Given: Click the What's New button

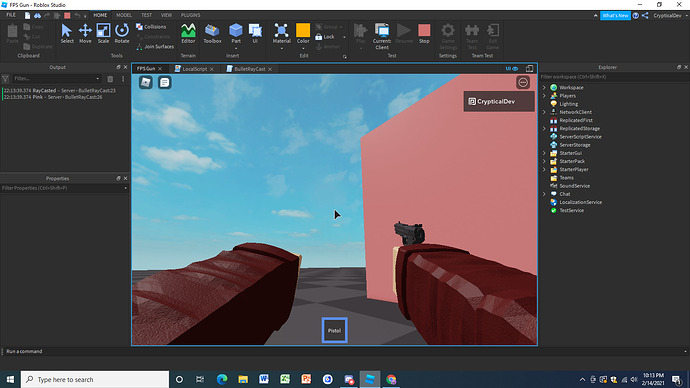Looking at the screenshot, I should 615,15.
